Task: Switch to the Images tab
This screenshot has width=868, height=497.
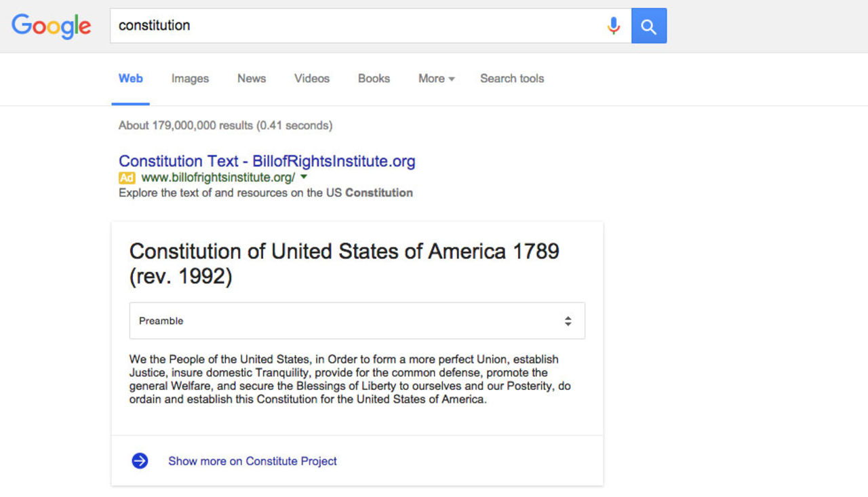Action: click(190, 79)
